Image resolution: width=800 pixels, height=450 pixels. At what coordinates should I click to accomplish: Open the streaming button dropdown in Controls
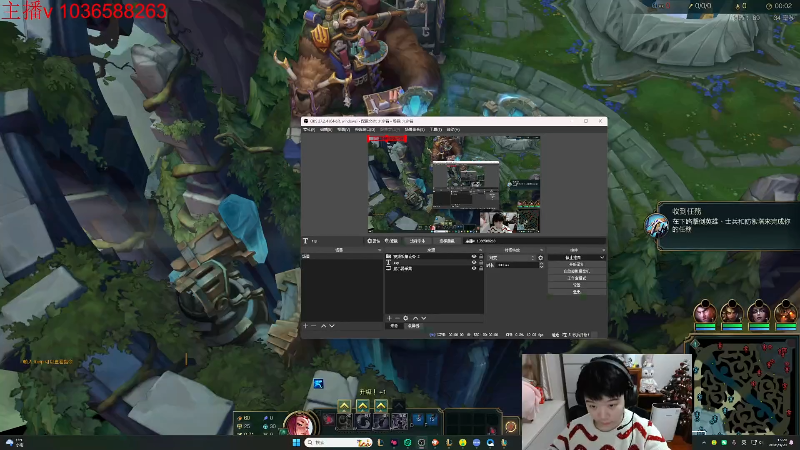pyautogui.click(x=602, y=258)
